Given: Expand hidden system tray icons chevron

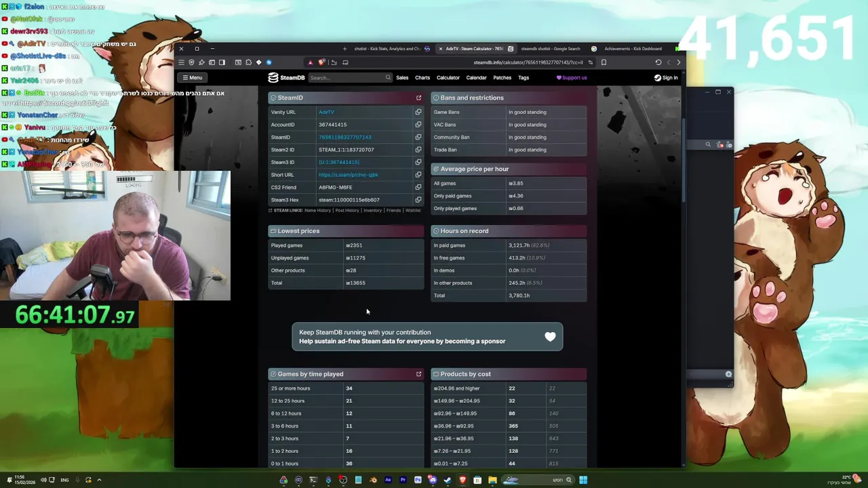Looking at the screenshot, I should click(x=99, y=480).
